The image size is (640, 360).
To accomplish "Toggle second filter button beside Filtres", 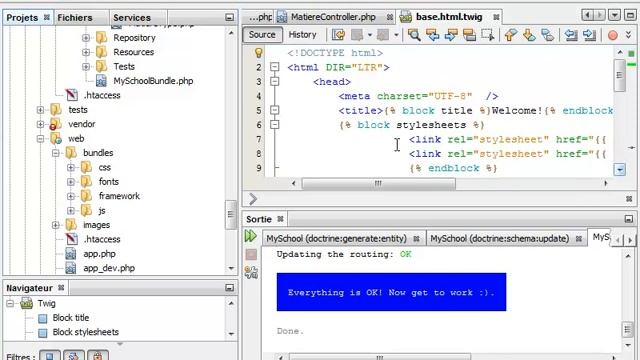I will coord(73,356).
